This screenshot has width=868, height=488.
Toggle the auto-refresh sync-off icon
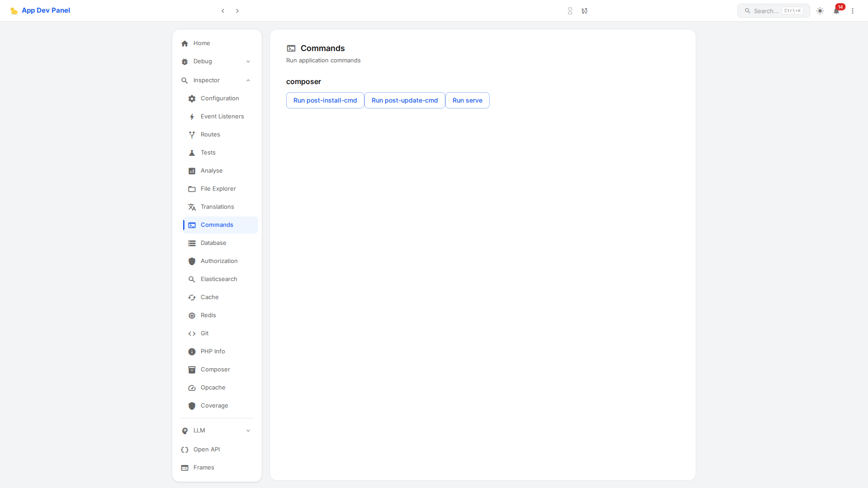(x=585, y=11)
